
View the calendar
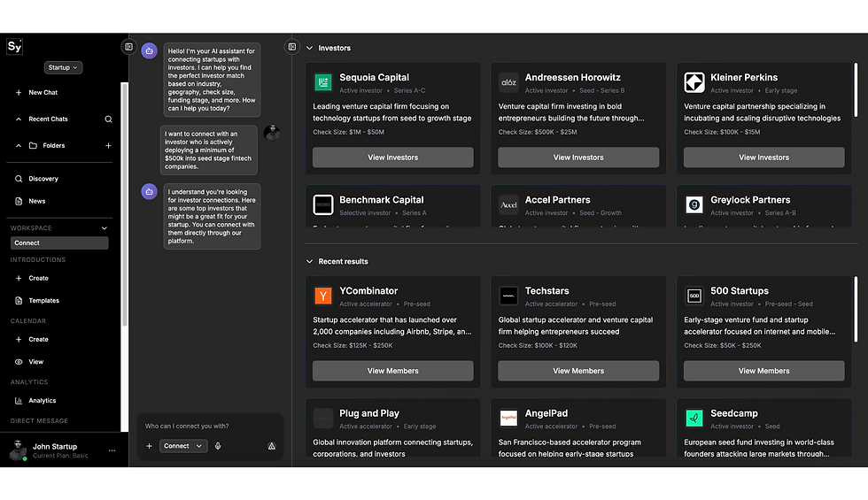(x=29, y=362)
